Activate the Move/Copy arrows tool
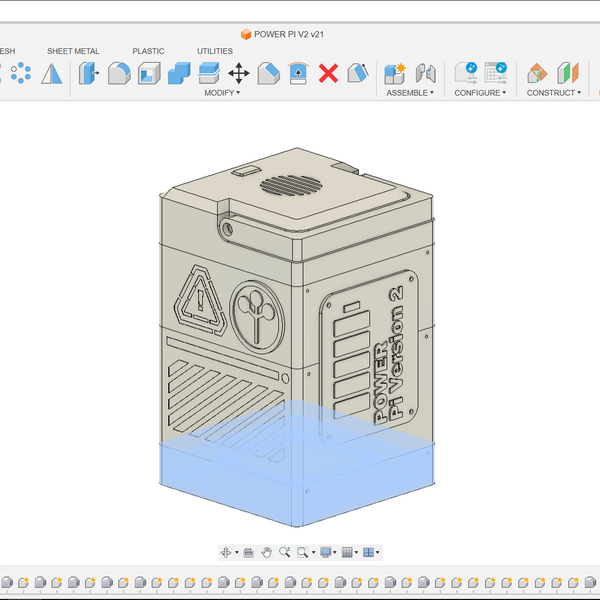The width and height of the screenshot is (600, 600). (239, 73)
